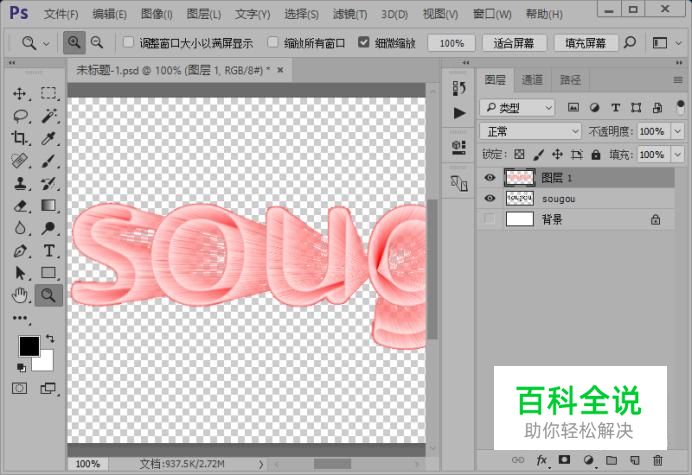Select the Path Selection tool

point(20,273)
